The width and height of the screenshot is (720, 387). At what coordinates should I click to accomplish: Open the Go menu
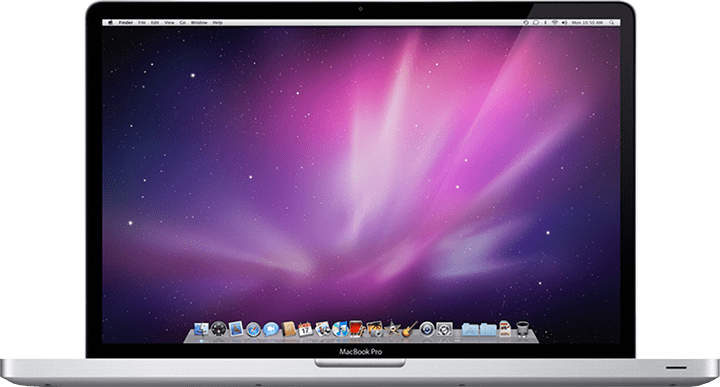pyautogui.click(x=183, y=22)
